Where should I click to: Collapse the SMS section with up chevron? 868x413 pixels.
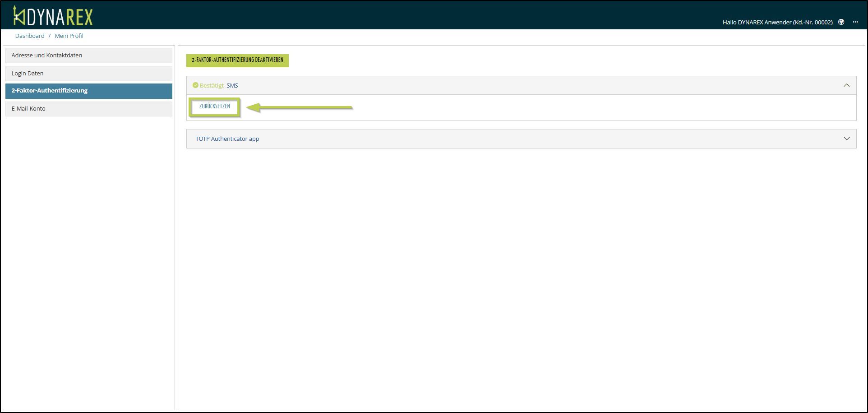pos(846,85)
